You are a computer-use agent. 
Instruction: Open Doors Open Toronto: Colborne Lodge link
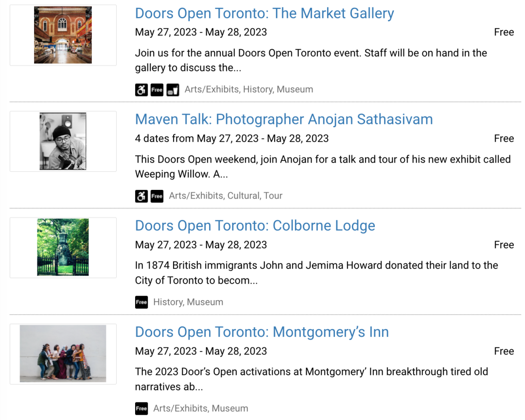[255, 226]
